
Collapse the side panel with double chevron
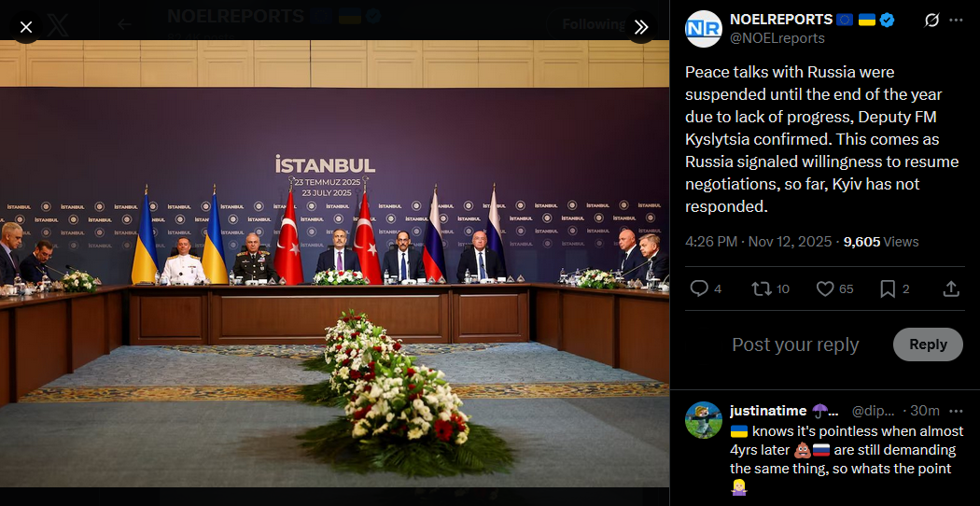(x=641, y=27)
